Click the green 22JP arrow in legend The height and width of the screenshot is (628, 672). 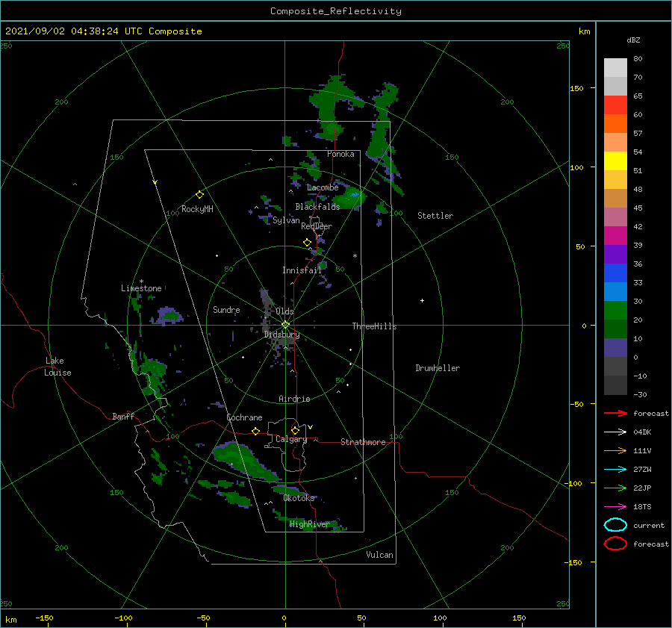click(x=615, y=488)
